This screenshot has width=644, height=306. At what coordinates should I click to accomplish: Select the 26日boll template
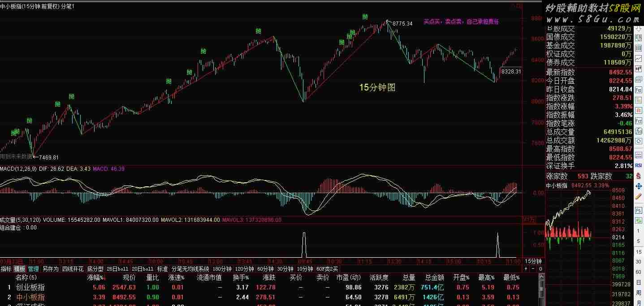click(x=117, y=269)
